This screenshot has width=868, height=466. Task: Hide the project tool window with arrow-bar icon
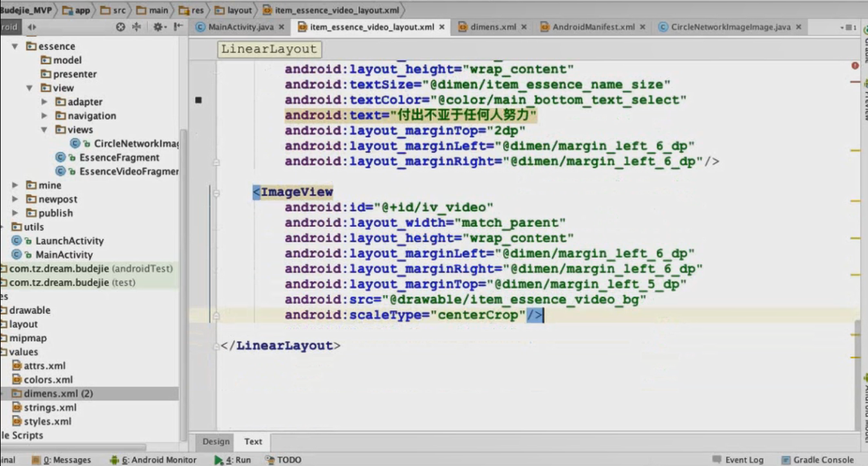pos(178,27)
